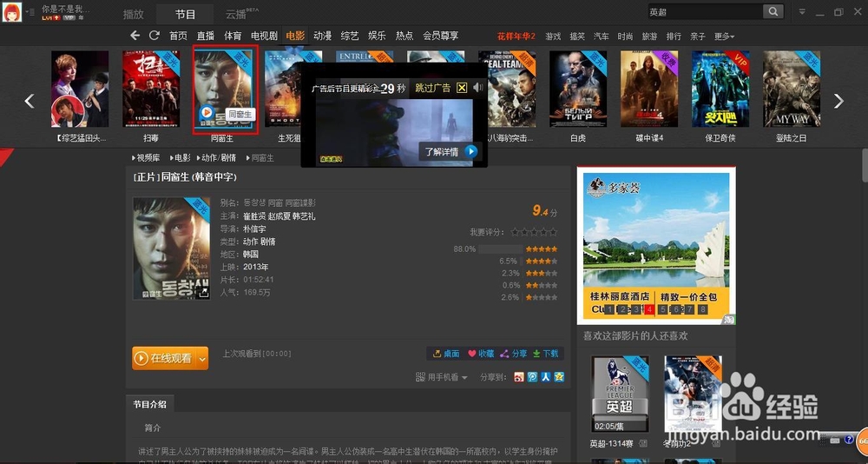Open the 节目介绍 tab
The width and height of the screenshot is (868, 464).
tap(149, 404)
